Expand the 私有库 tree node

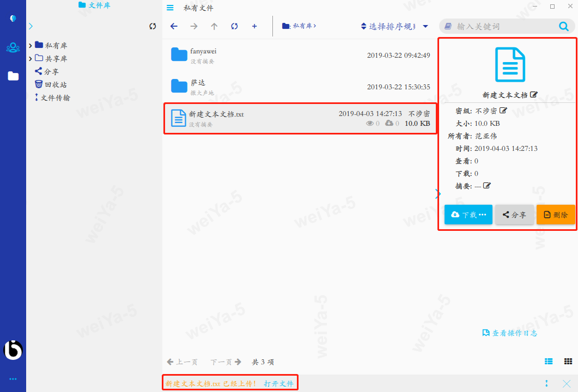pyautogui.click(x=30, y=46)
